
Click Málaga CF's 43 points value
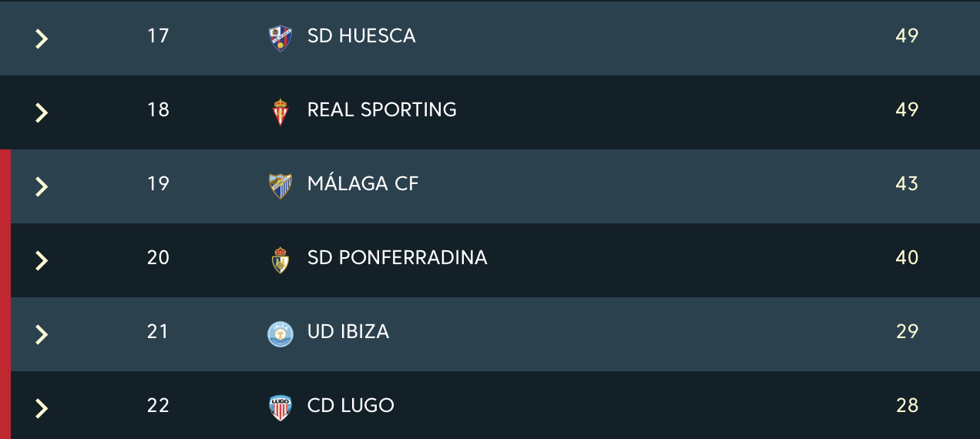(x=907, y=184)
